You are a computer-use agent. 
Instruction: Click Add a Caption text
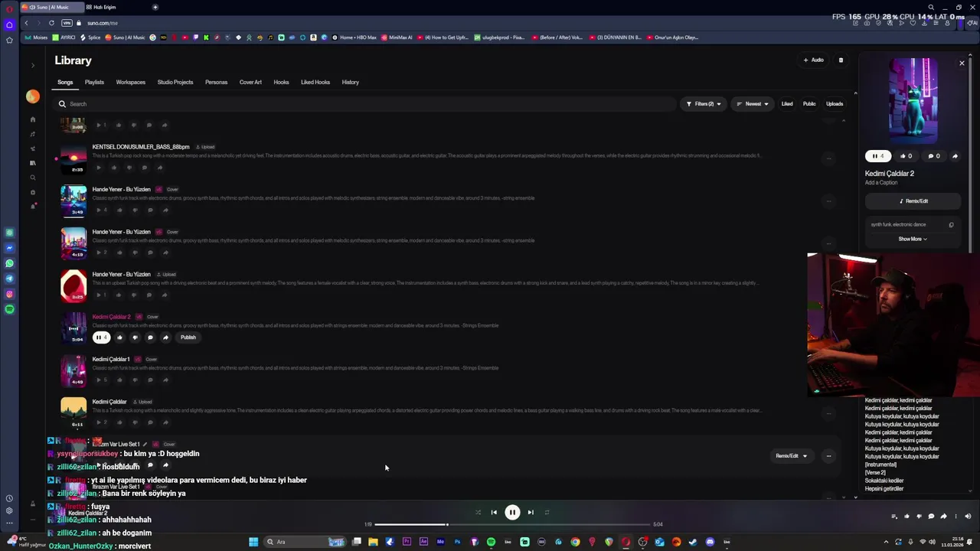881,183
